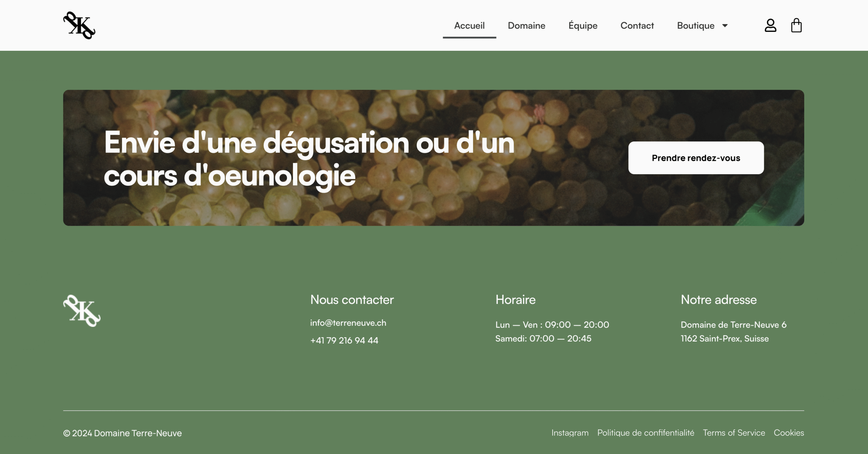Select Contact in the navigation bar
The image size is (868, 454).
coord(637,26)
